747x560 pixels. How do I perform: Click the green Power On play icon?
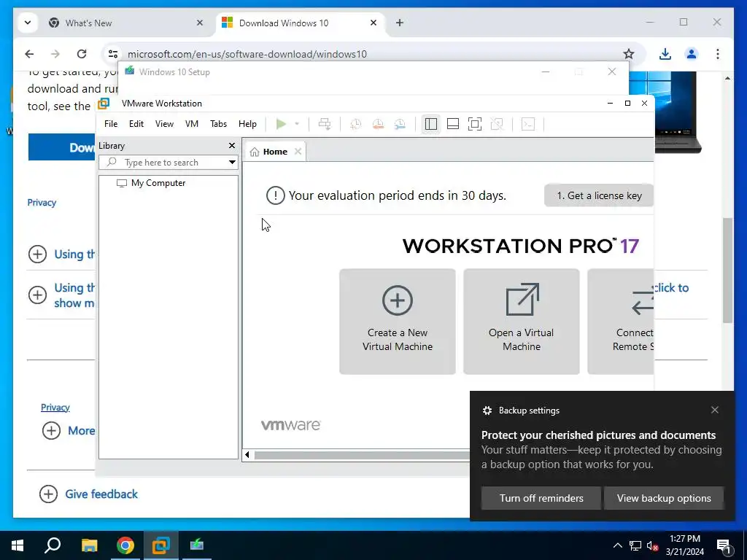click(x=281, y=124)
